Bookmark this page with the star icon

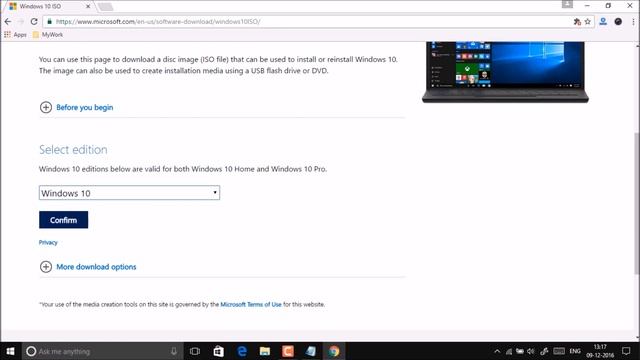point(587,22)
